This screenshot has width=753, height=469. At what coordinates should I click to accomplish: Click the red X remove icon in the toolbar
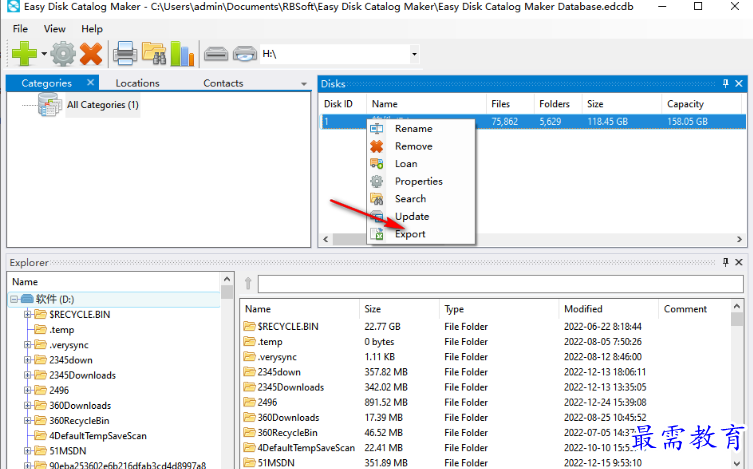pyautogui.click(x=91, y=53)
